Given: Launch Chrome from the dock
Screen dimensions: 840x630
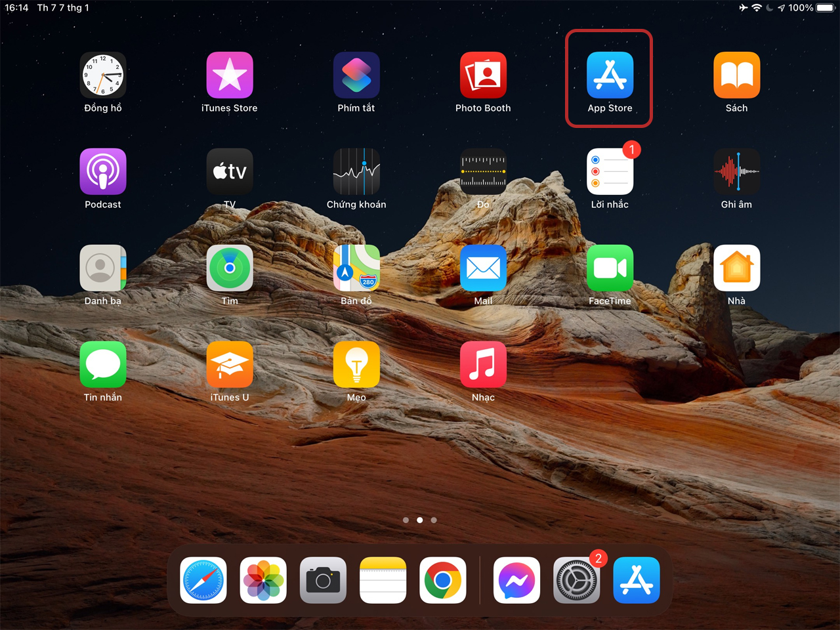Looking at the screenshot, I should pos(443,580).
